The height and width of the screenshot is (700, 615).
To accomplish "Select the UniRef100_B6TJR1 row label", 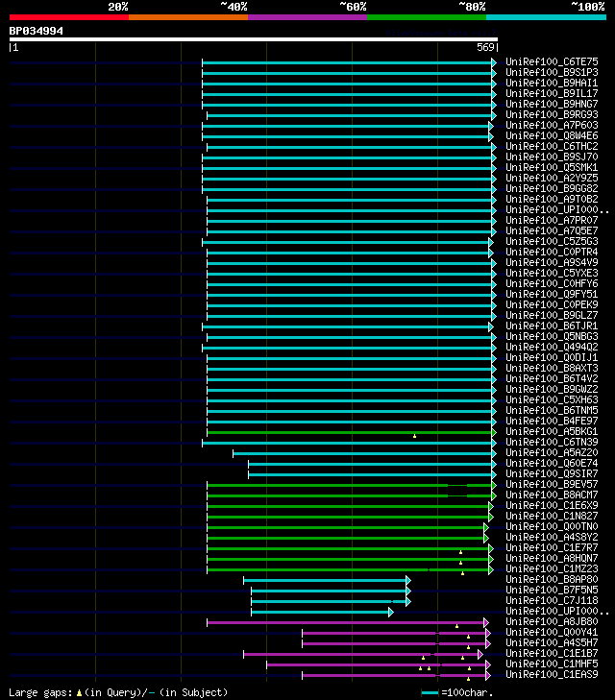I will (x=552, y=326).
